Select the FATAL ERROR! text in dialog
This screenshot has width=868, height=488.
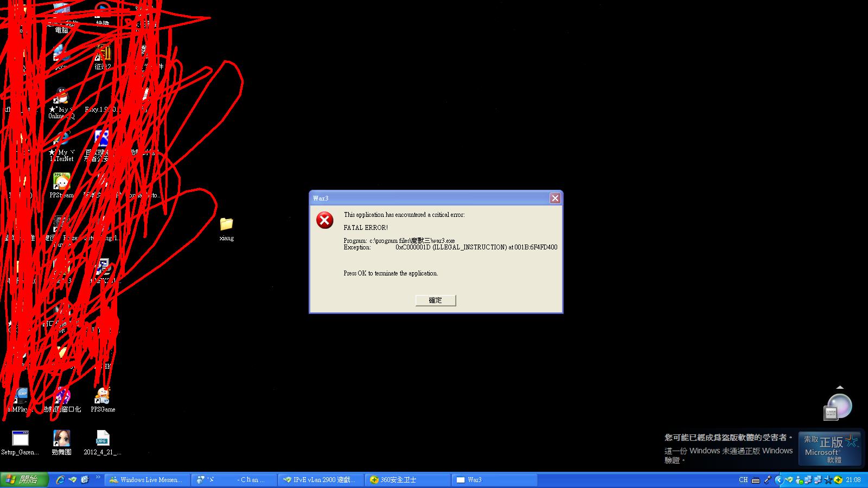tap(366, 228)
